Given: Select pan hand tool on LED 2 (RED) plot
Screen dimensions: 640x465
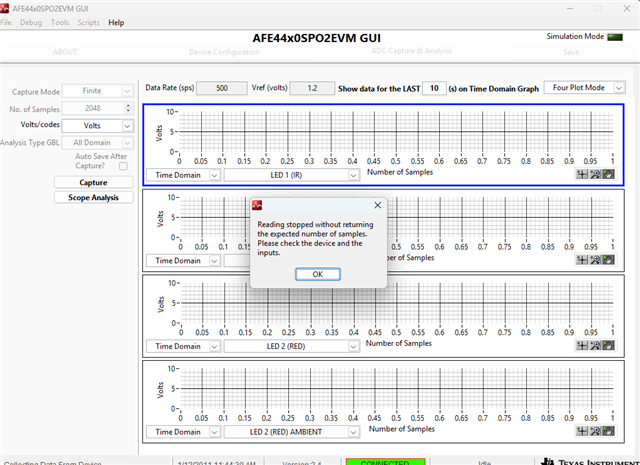Looking at the screenshot, I should (x=608, y=345).
